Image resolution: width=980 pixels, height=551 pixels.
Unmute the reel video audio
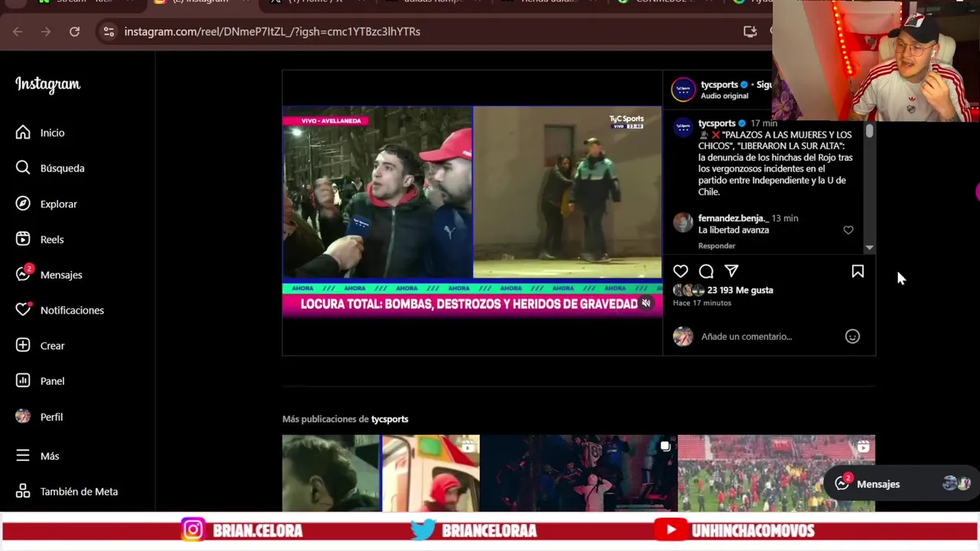click(x=646, y=304)
